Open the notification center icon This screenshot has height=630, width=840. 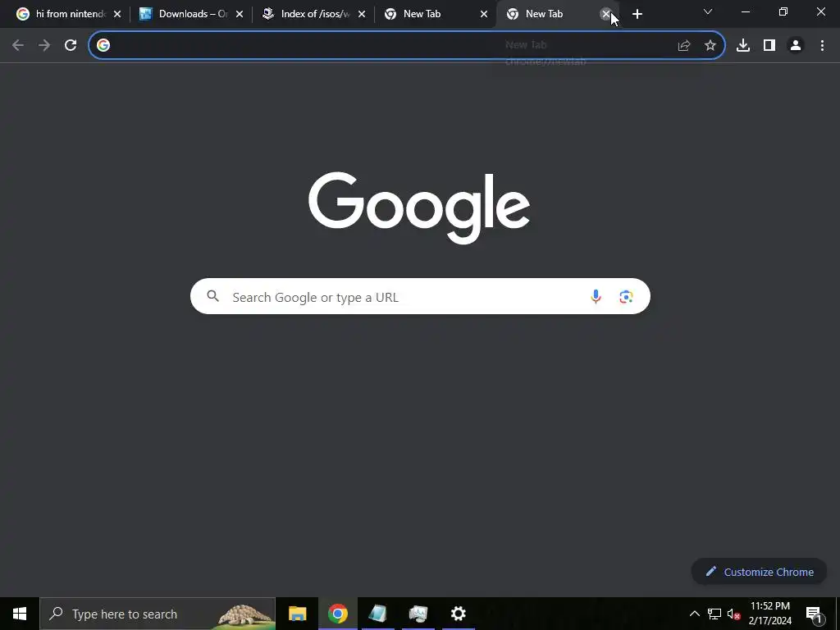click(x=814, y=614)
